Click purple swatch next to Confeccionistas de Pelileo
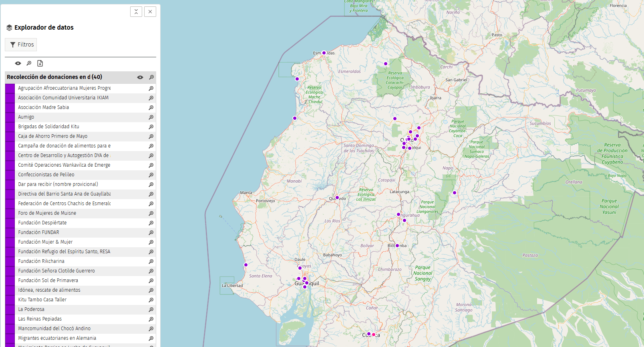 tap(10, 175)
